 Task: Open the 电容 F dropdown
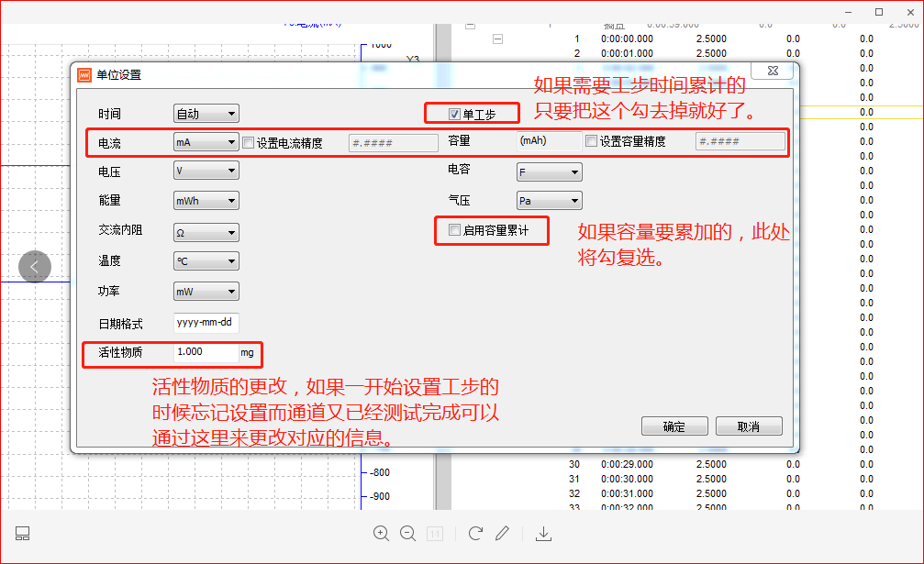point(550,172)
